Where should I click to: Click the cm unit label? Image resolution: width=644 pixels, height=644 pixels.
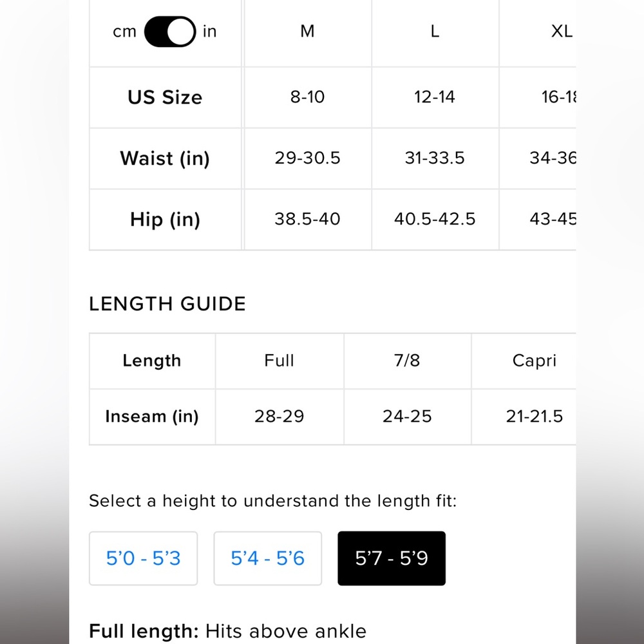124,32
